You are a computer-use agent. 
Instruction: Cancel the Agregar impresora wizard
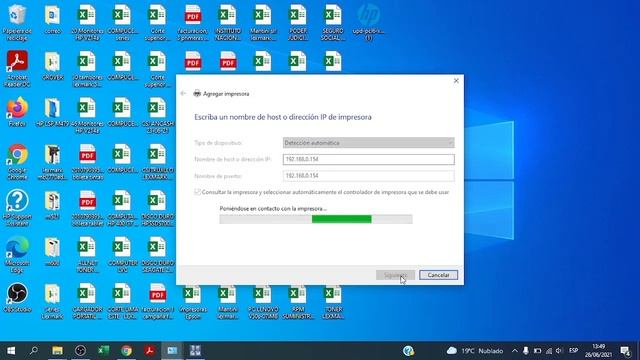point(438,275)
